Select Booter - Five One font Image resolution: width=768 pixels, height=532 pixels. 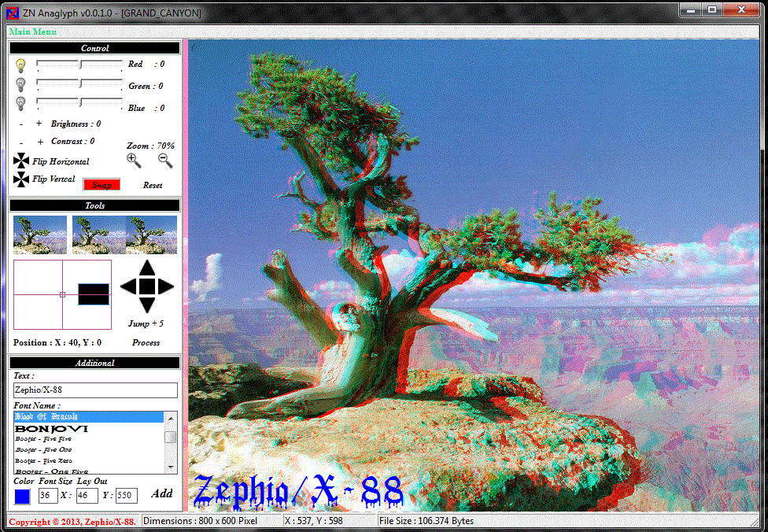point(89,449)
